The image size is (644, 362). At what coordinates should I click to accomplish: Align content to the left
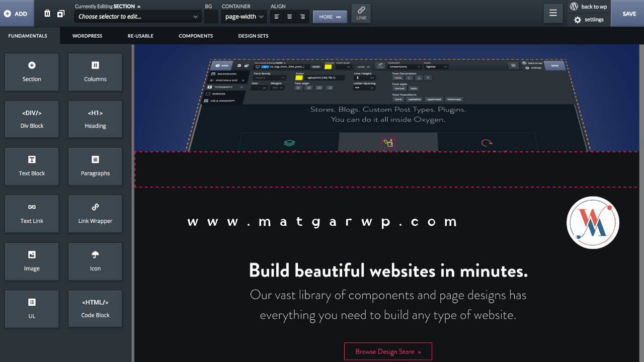tap(277, 17)
